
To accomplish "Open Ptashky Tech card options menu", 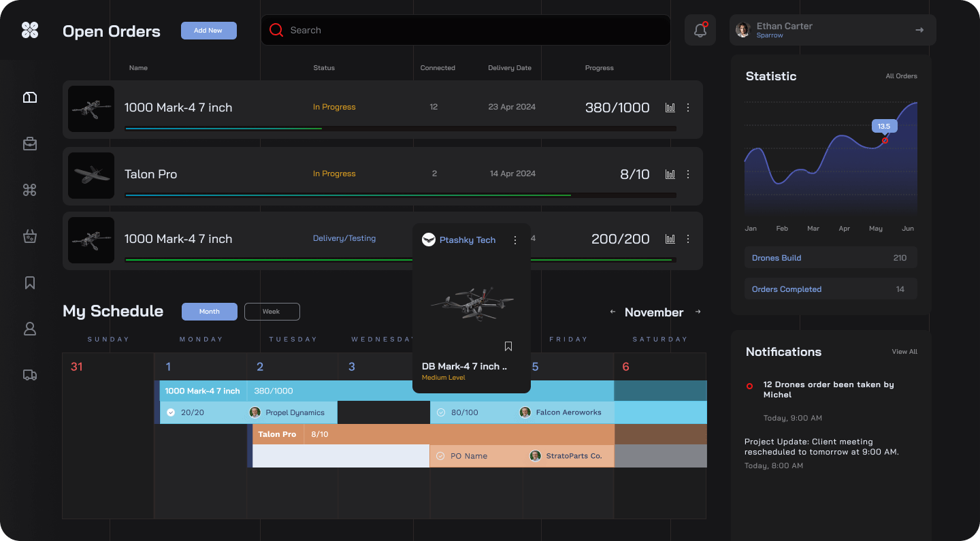I will pos(515,240).
